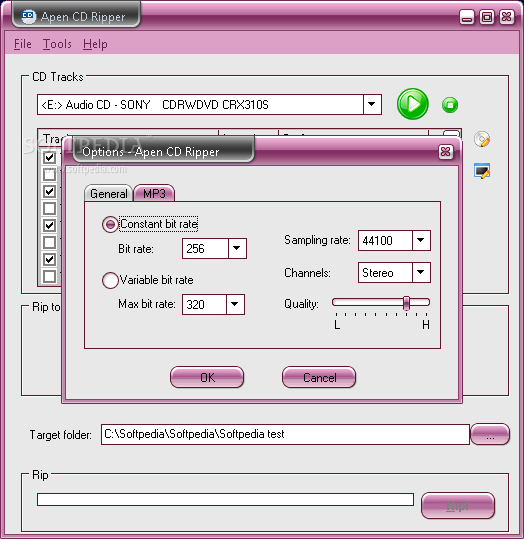This screenshot has height=539, width=524.
Task: Uncheck the seventh track checkbox
Action: click(50, 259)
